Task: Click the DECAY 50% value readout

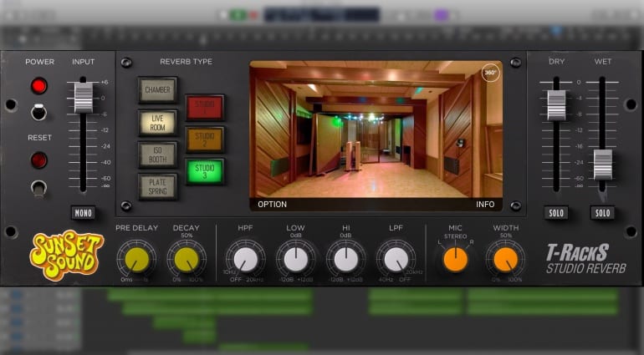Action: pyautogui.click(x=187, y=236)
